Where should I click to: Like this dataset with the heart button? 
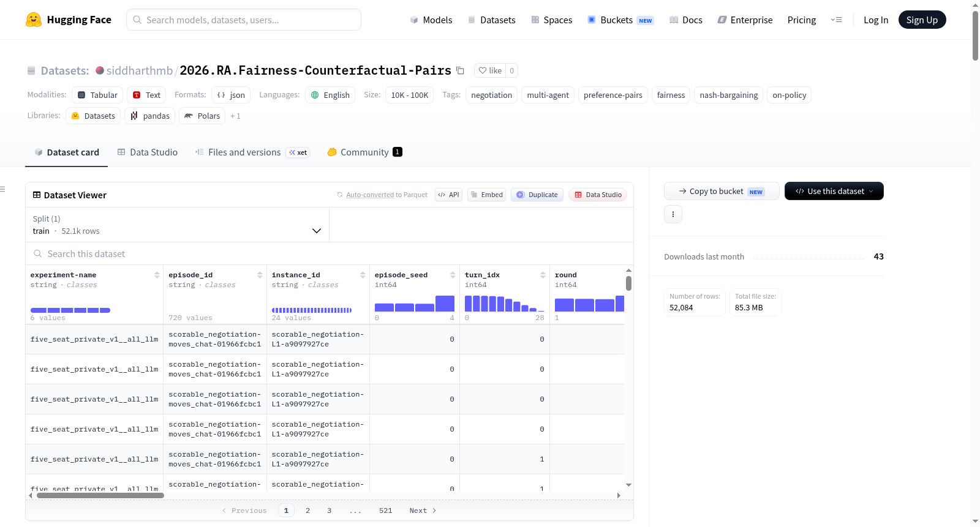coord(490,70)
